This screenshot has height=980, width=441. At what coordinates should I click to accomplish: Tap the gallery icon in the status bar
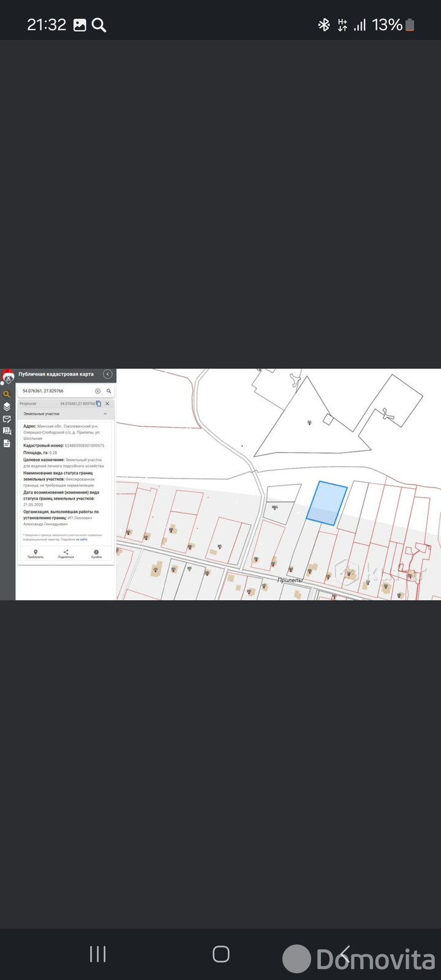[80, 25]
